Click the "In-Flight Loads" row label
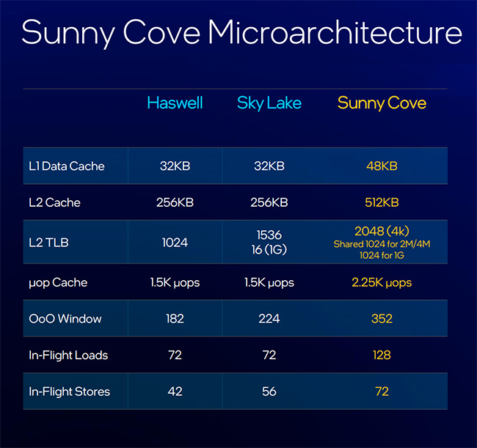477x448 pixels. 68,355
